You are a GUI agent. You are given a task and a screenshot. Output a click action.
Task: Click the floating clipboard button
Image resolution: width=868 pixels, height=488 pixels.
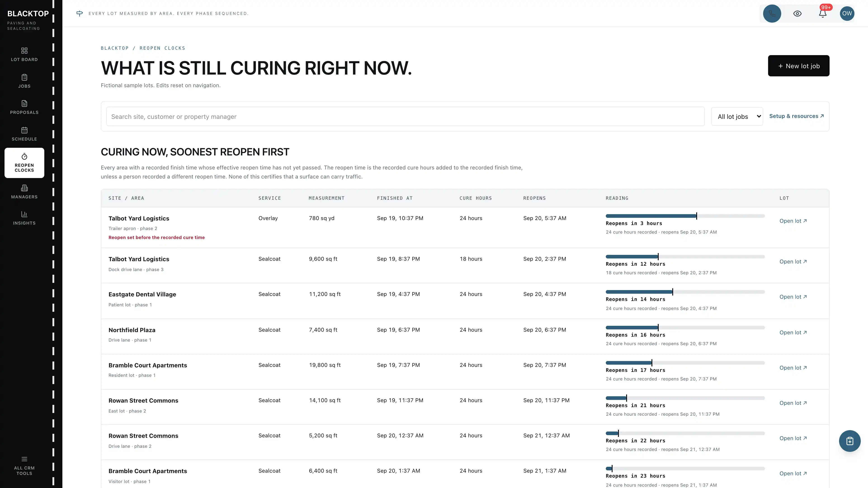(849, 441)
